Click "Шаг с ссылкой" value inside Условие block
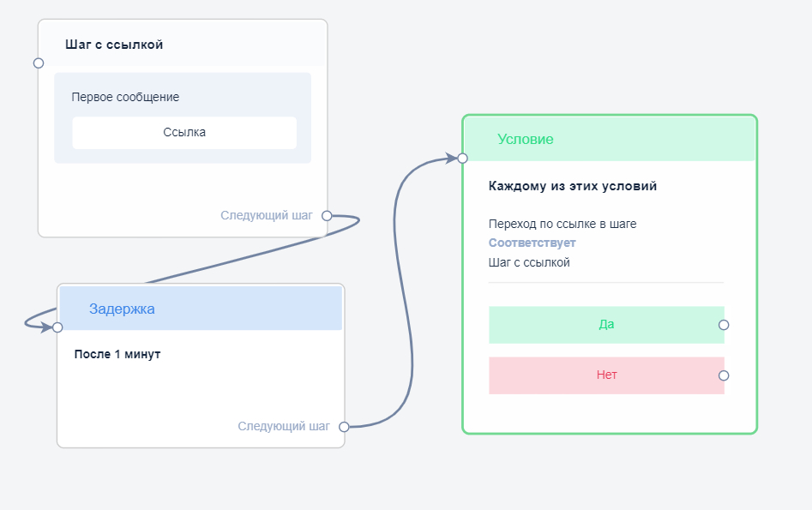The height and width of the screenshot is (510, 812). click(529, 263)
